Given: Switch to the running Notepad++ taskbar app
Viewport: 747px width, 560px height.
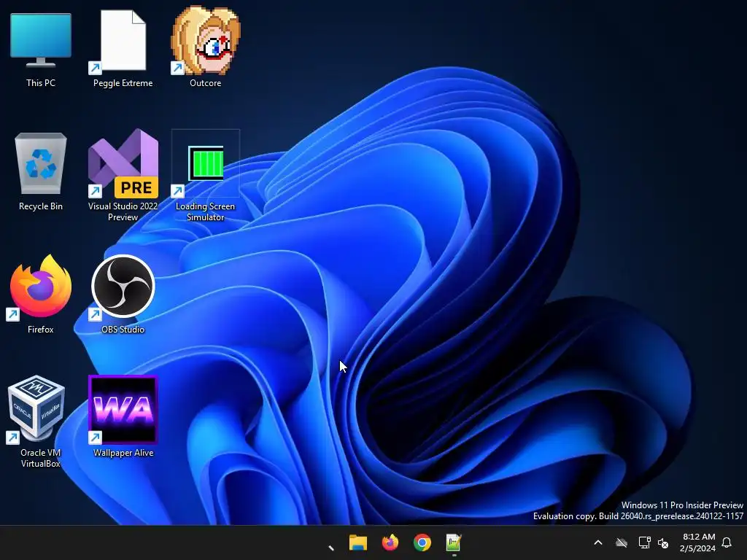Looking at the screenshot, I should click(x=454, y=542).
